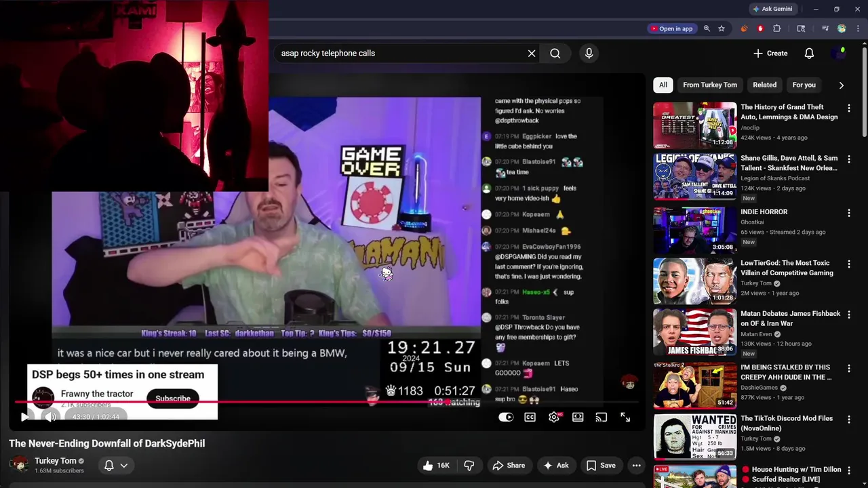Click the Turkey Tom channel watermark in player

click(x=629, y=382)
